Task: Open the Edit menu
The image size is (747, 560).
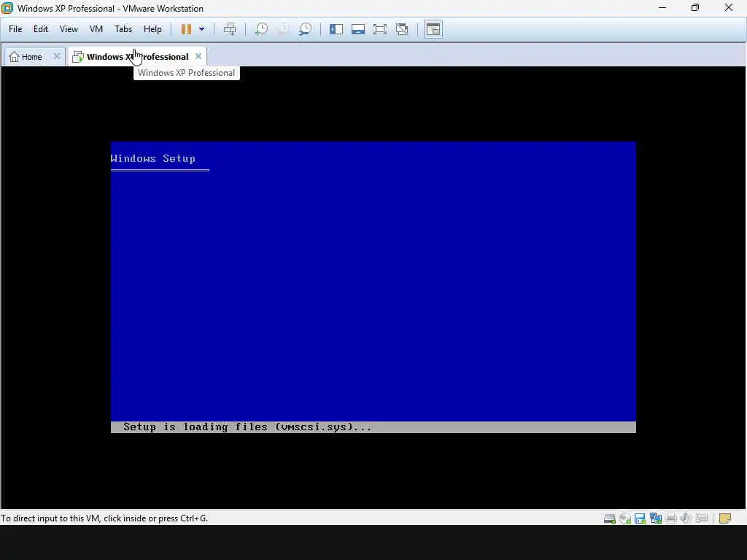Action: 41,29
